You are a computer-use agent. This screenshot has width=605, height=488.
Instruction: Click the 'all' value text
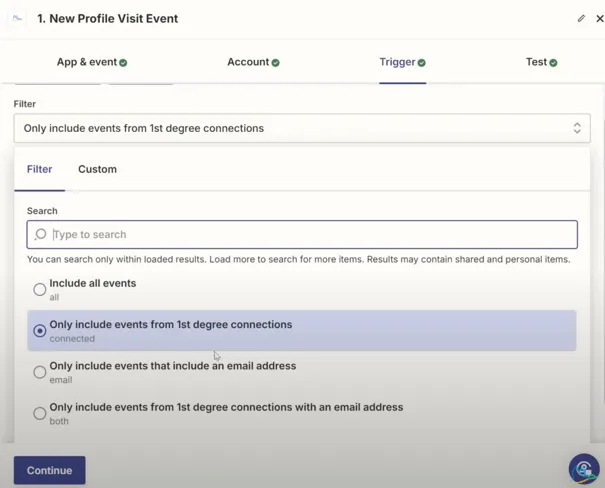(x=54, y=297)
